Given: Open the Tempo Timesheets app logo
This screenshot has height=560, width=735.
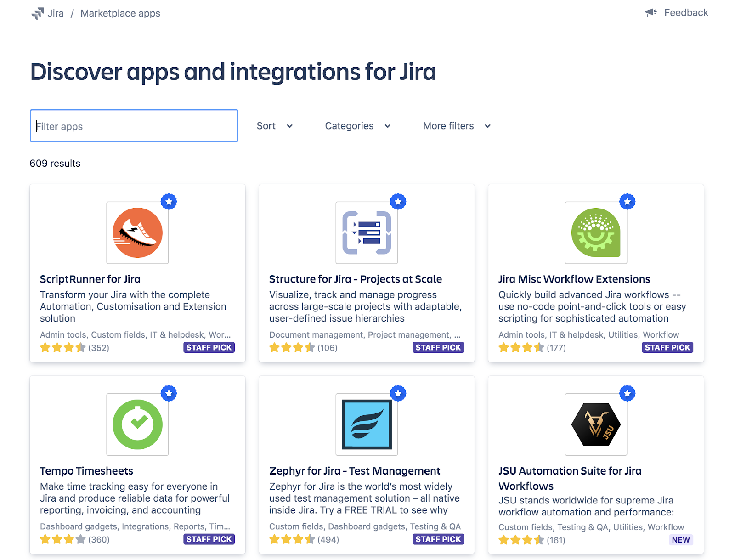Looking at the screenshot, I should (x=137, y=424).
